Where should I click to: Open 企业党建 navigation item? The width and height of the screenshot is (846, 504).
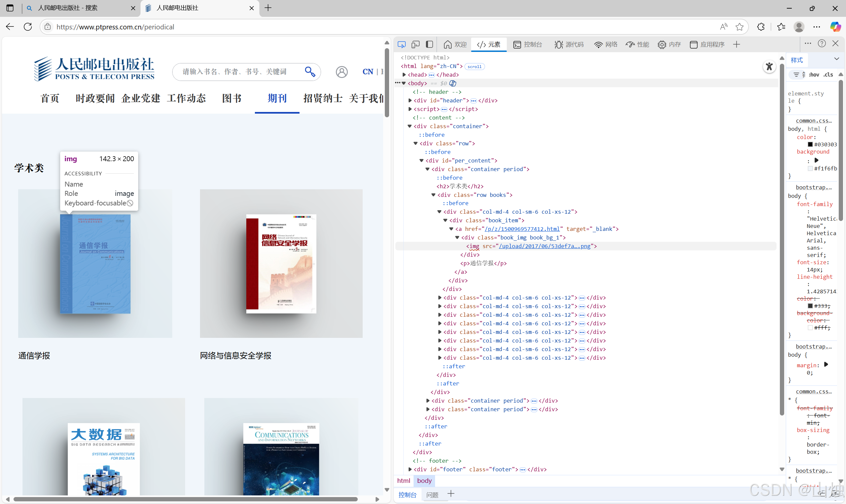pos(141,98)
